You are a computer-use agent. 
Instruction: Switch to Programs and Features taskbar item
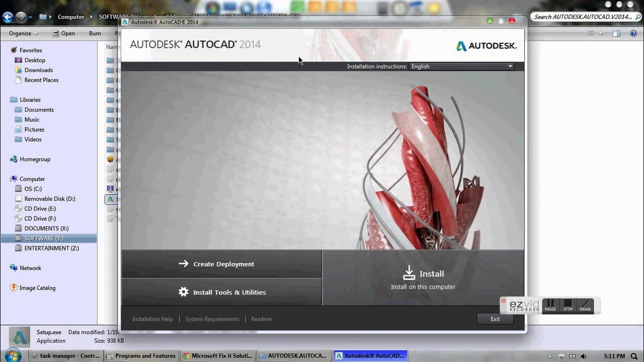click(x=141, y=355)
